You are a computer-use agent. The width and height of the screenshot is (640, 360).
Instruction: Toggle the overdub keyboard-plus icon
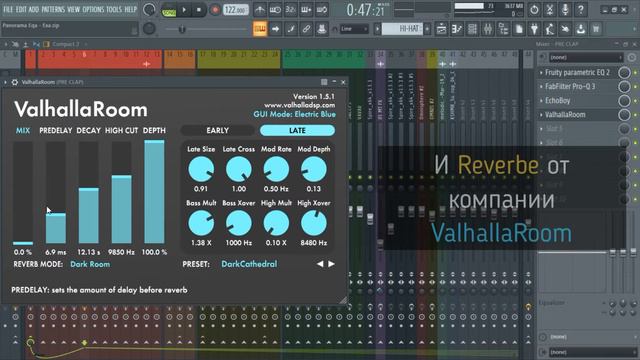[306, 10]
